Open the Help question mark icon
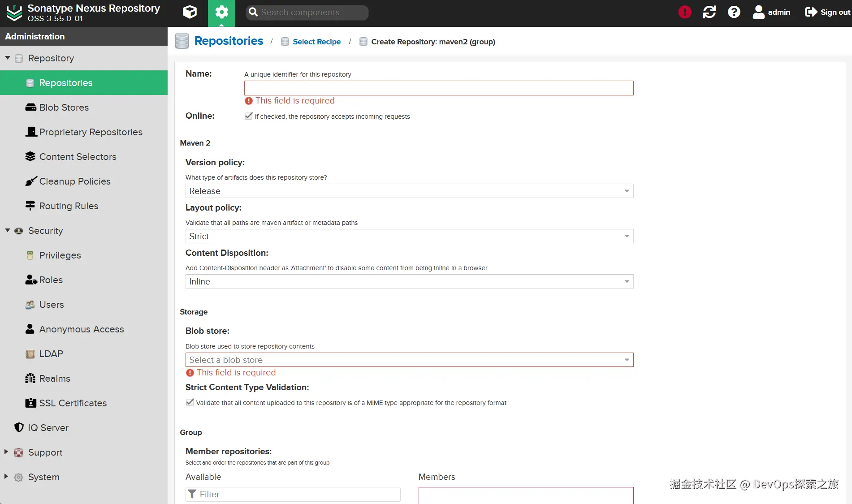 (x=734, y=12)
